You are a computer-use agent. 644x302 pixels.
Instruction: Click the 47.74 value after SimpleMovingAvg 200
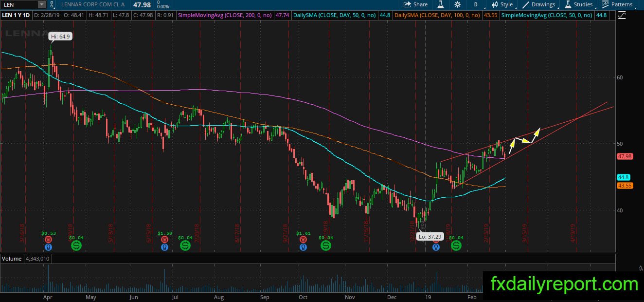[282, 16]
